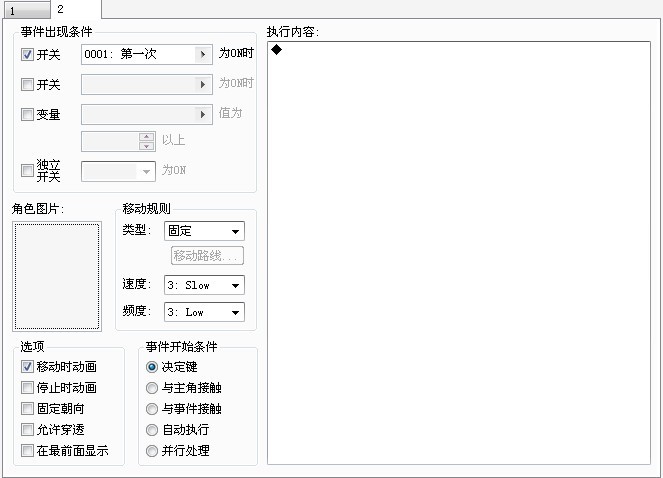This screenshot has height=478, width=663.
Task: Uncheck the first 开关 condition checkbox
Action: [27, 55]
